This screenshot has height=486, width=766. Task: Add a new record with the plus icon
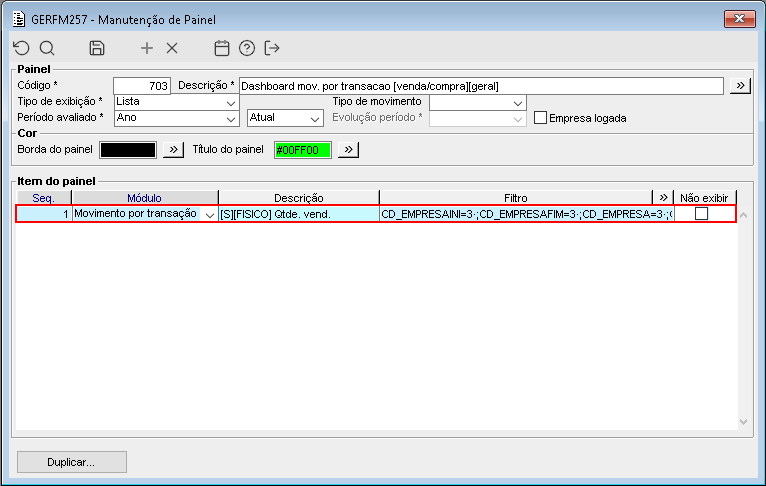pos(147,48)
